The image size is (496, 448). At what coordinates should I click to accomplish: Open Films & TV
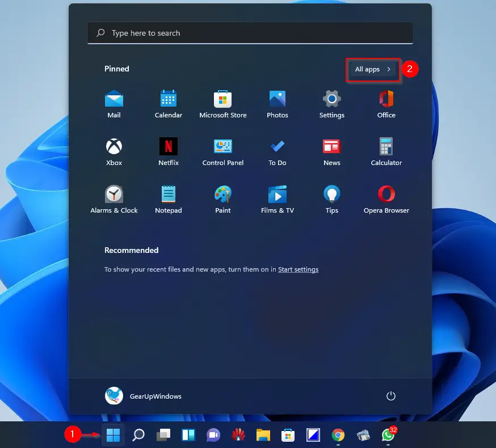coord(277,200)
